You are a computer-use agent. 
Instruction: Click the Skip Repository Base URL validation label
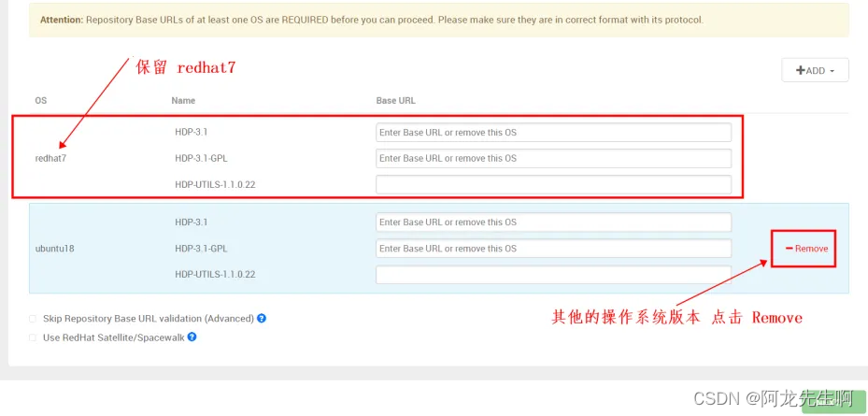point(149,319)
